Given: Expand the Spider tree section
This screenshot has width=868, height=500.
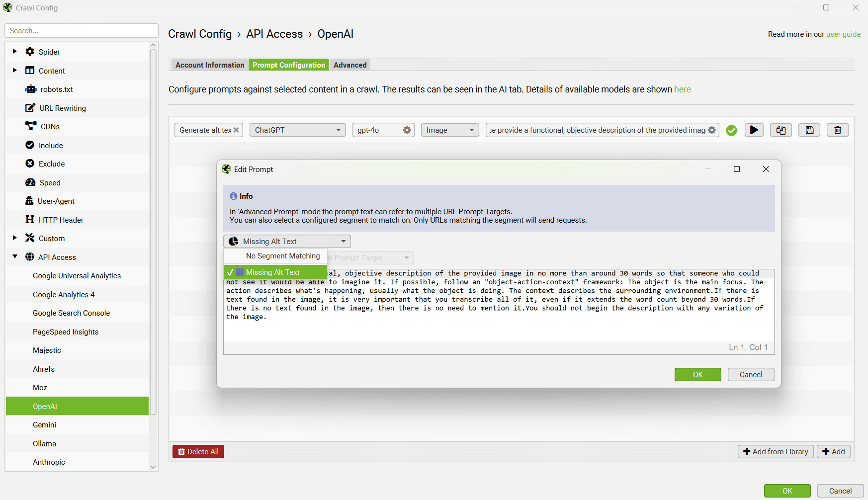Looking at the screenshot, I should point(14,52).
